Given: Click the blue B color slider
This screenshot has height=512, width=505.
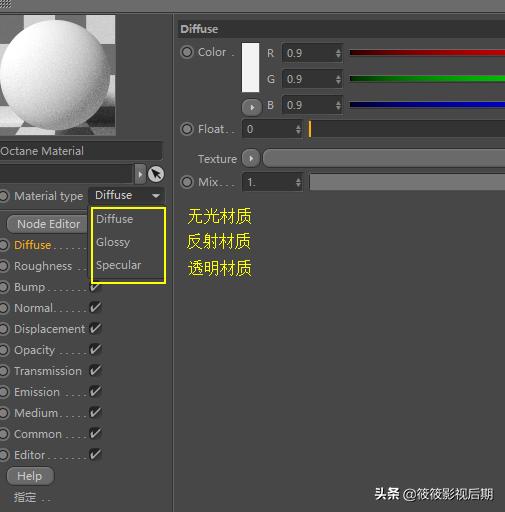Looking at the screenshot, I should click(x=427, y=105).
